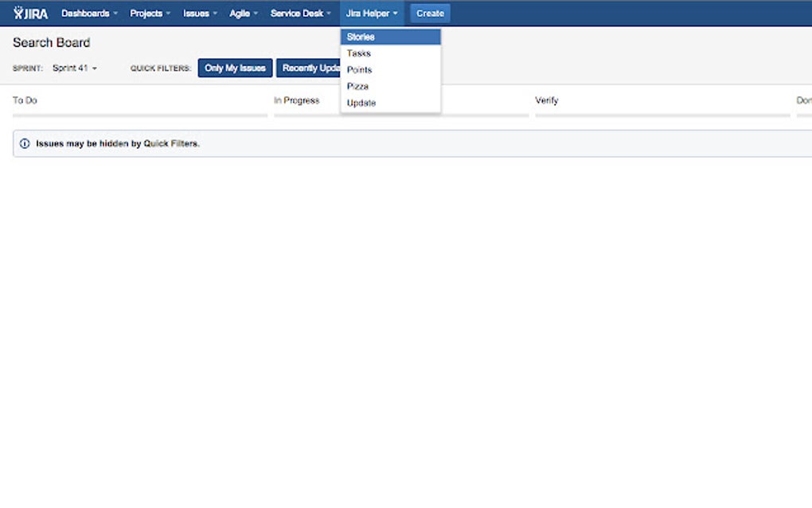Enable the Recently Updated quick filter

(x=310, y=68)
